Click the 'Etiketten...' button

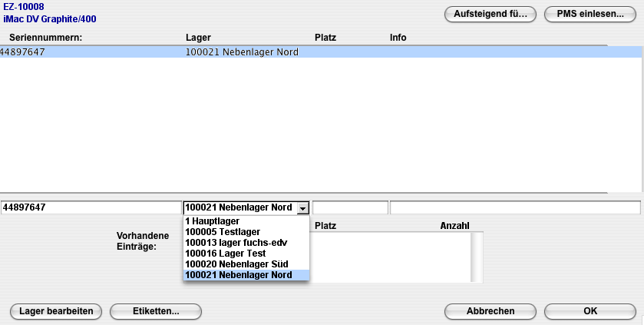156,311
